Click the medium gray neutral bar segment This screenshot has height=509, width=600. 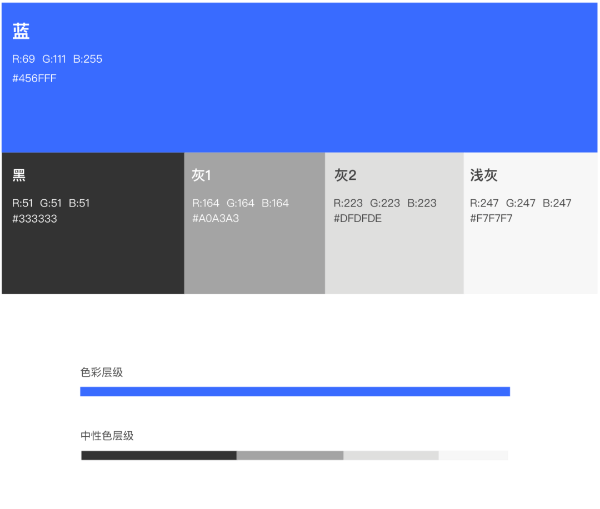click(x=290, y=455)
